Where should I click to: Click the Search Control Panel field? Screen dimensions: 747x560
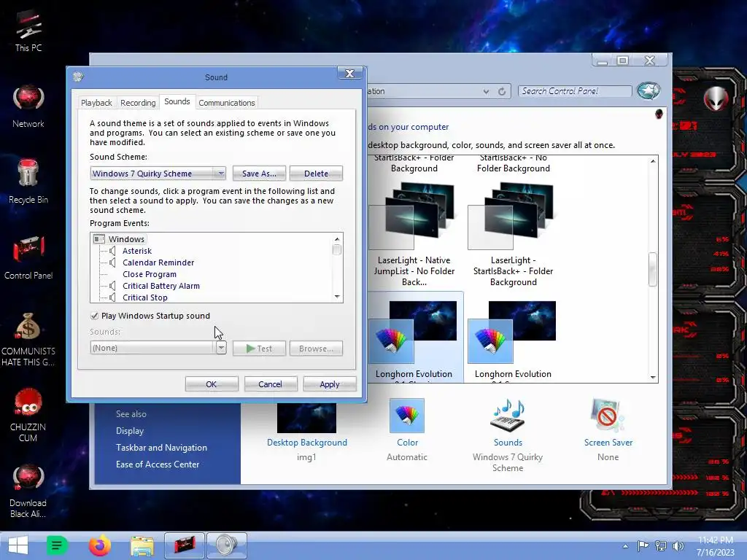[x=575, y=91]
